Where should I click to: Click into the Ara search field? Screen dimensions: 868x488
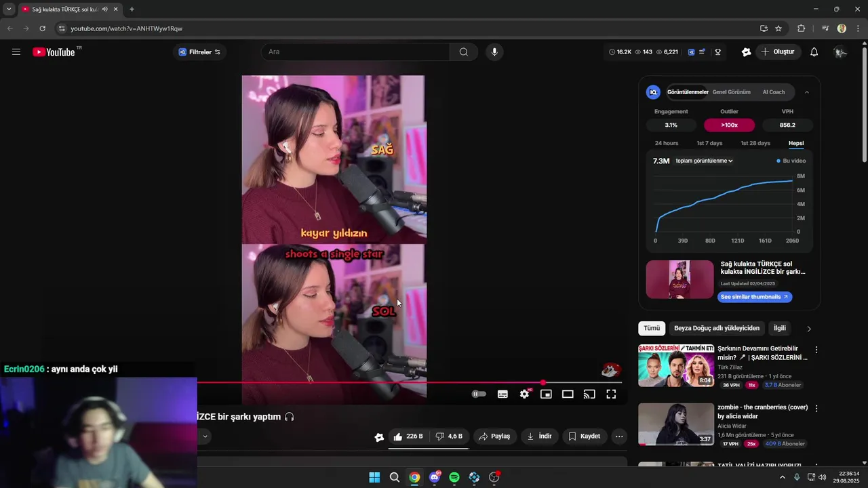355,52
